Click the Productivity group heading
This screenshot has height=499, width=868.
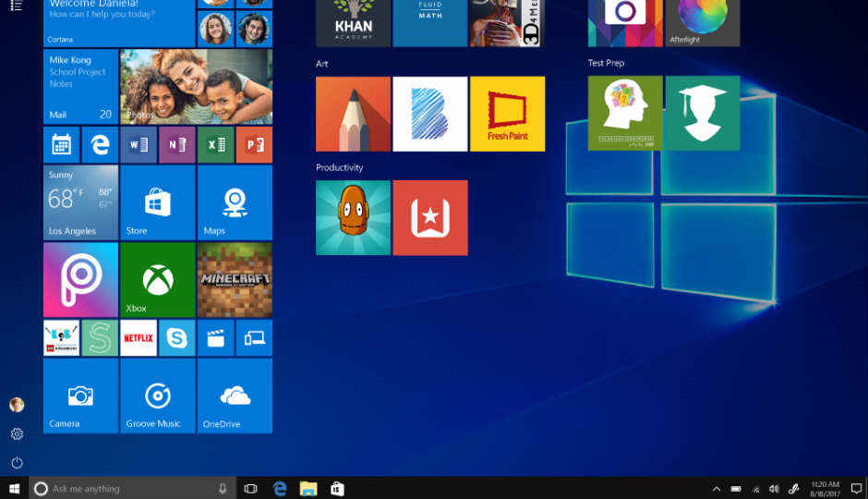pos(339,167)
